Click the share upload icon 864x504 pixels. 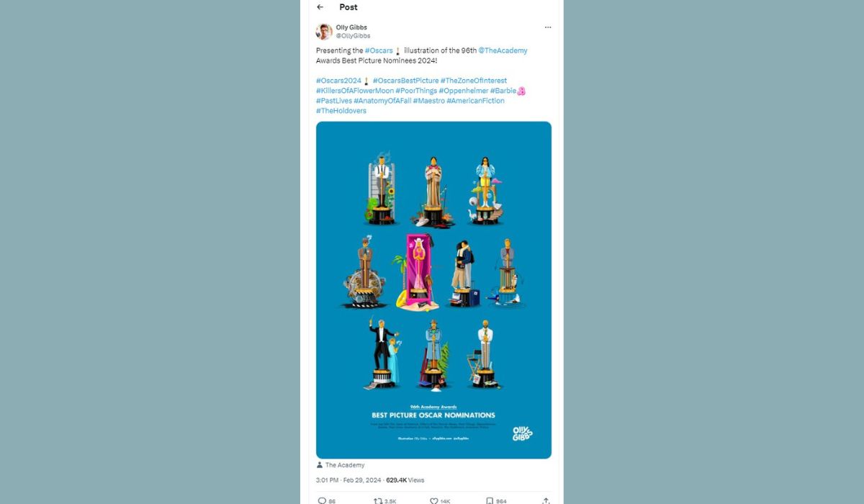(546, 500)
